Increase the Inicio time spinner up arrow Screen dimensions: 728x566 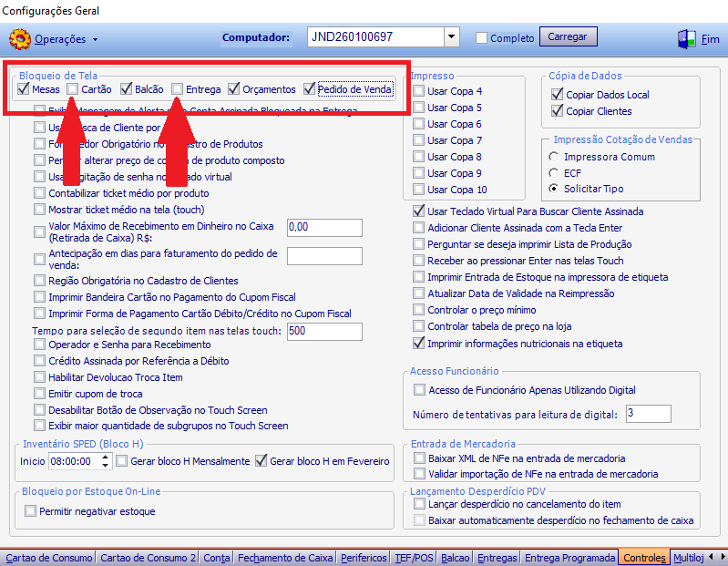(106, 458)
